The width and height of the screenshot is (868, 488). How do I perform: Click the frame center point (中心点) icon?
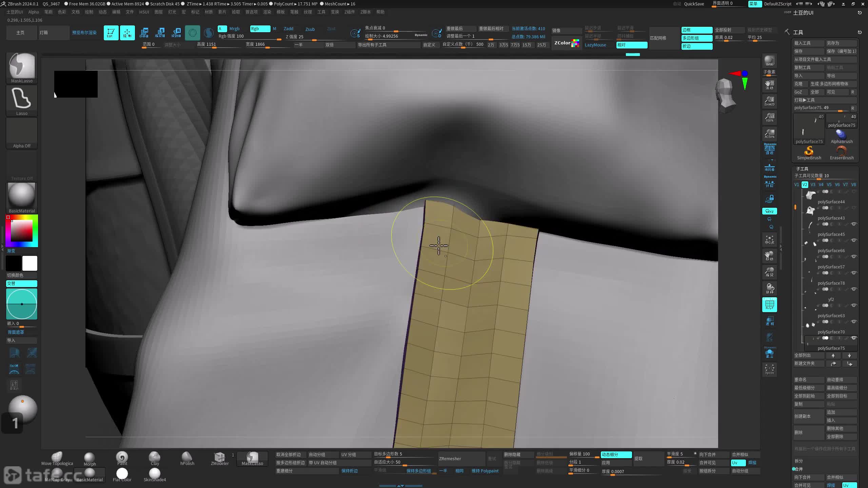[x=769, y=239]
